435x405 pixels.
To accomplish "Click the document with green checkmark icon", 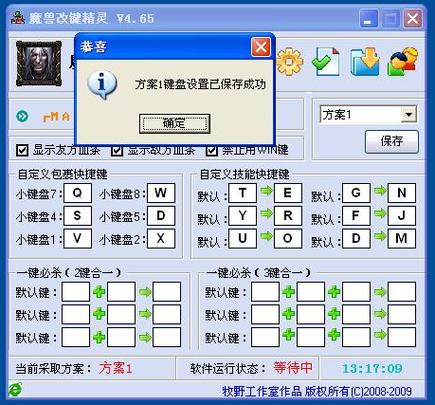I will click(x=326, y=62).
